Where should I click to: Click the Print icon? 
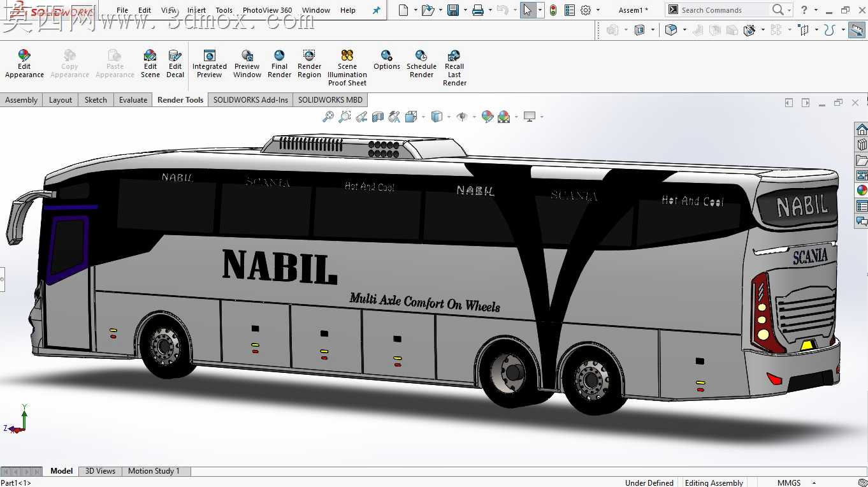click(478, 10)
